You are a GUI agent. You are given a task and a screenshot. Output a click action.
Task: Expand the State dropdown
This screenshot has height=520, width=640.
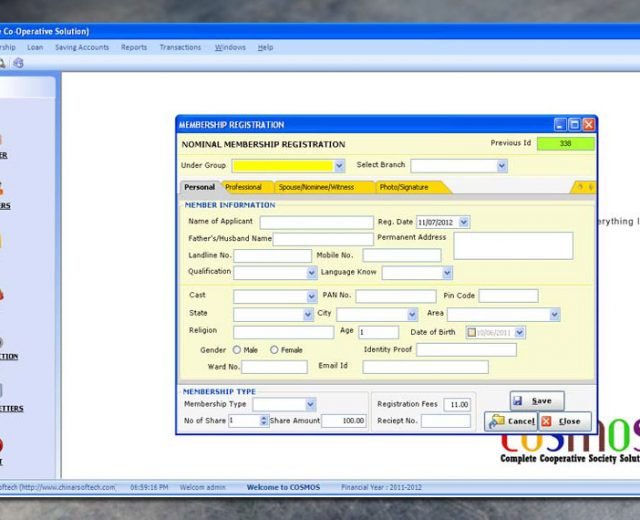[308, 314]
